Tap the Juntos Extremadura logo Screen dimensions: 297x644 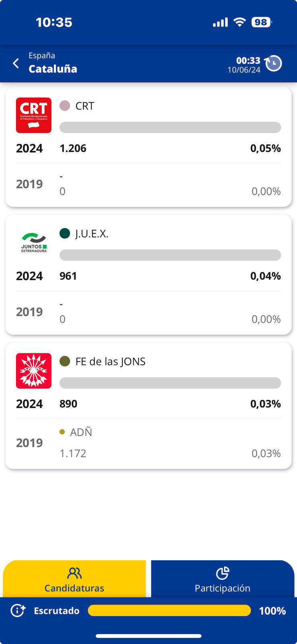point(34,243)
